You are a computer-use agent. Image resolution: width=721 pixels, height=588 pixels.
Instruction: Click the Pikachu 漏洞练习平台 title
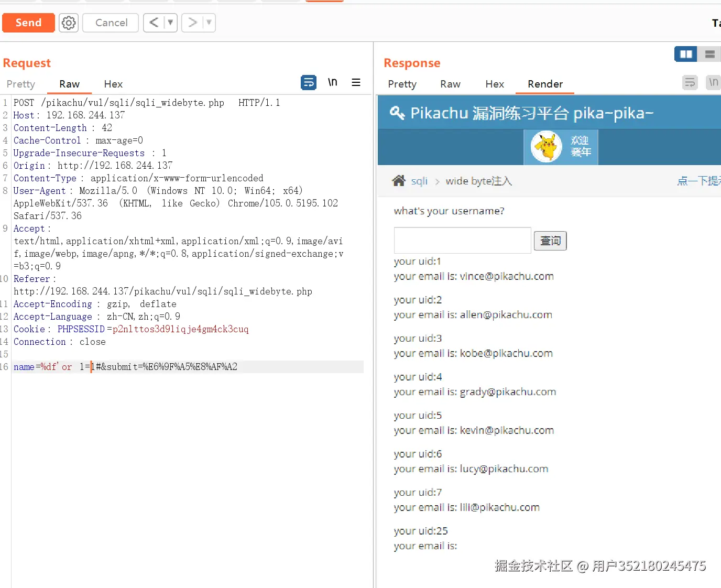(x=532, y=113)
